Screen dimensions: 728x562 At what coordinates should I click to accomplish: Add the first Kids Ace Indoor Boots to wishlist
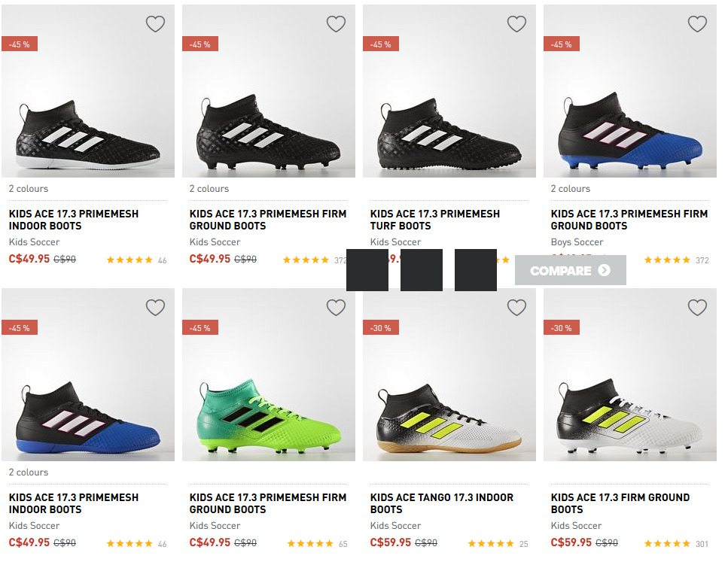[156, 23]
